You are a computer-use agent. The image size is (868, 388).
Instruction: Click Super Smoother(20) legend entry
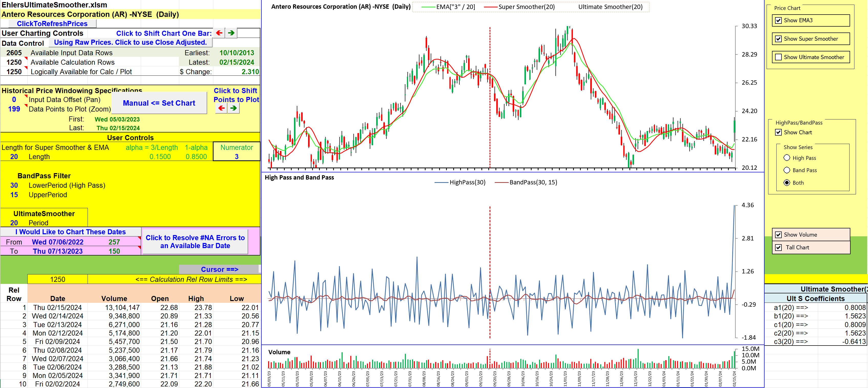520,7
